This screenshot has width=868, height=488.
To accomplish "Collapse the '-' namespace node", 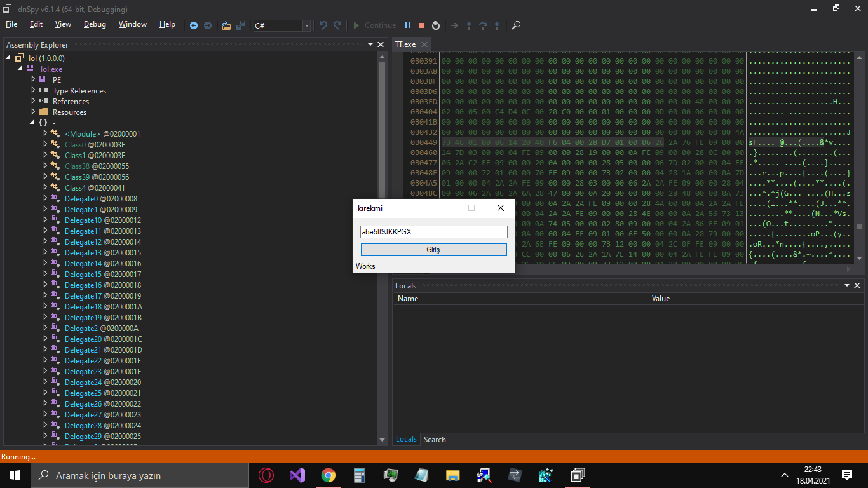I will [x=31, y=123].
